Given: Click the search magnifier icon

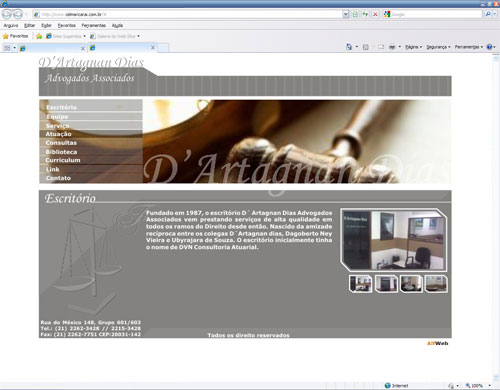Looking at the screenshot, I should [x=488, y=14].
